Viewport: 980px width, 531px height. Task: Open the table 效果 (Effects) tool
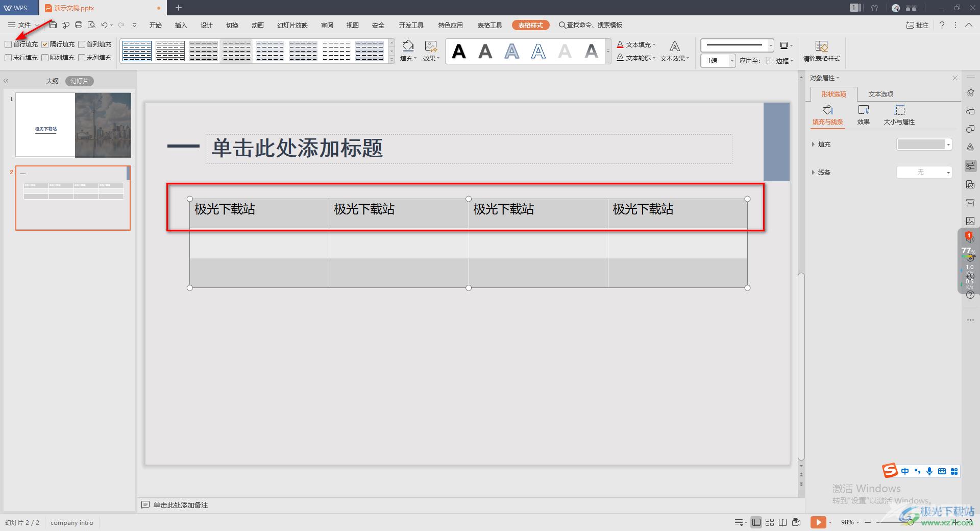pos(431,51)
